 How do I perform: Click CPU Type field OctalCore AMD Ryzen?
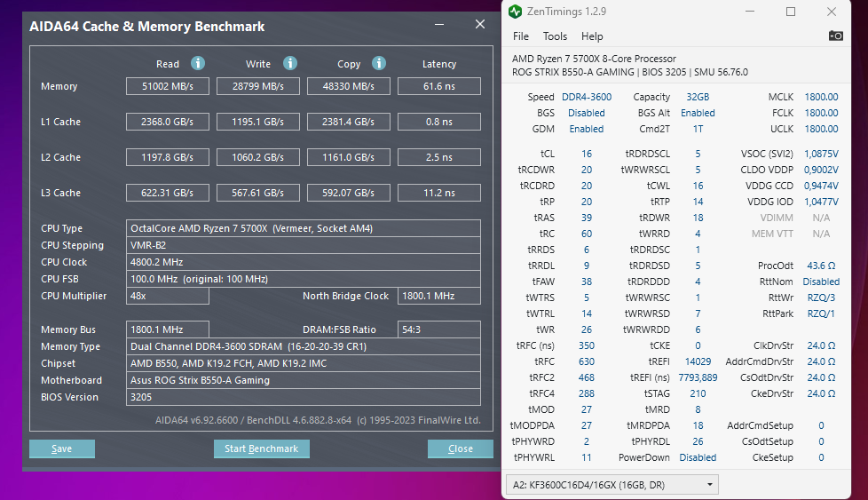coord(304,228)
